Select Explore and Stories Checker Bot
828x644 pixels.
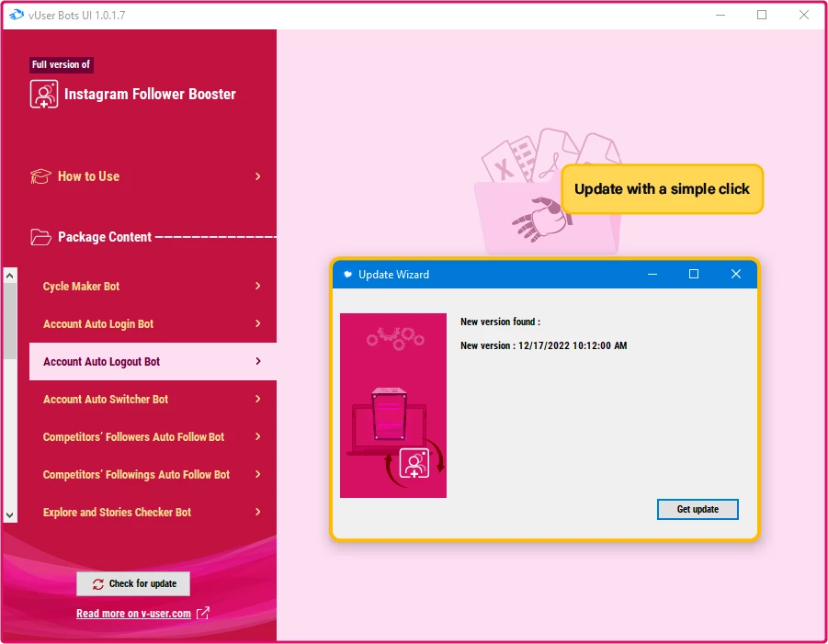153,512
